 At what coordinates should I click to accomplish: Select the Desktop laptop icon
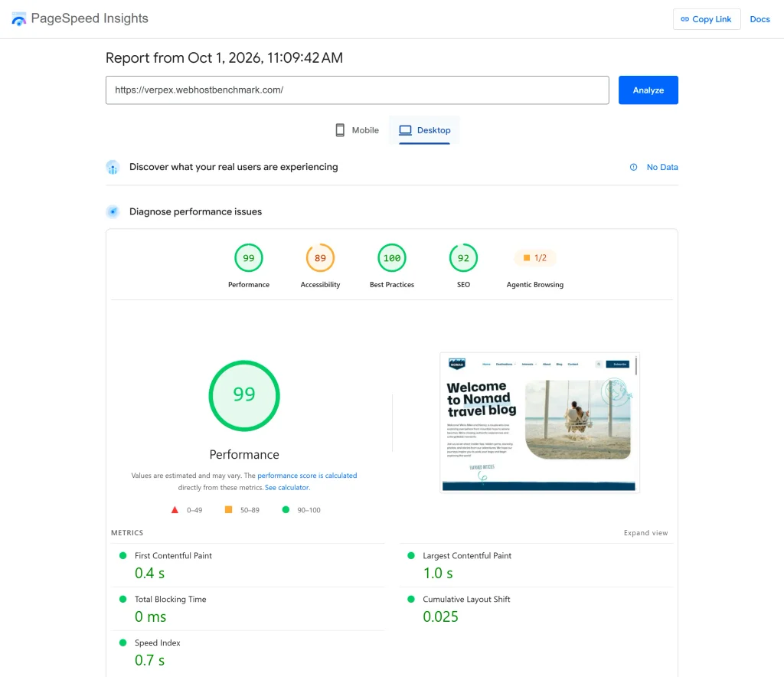click(x=405, y=130)
